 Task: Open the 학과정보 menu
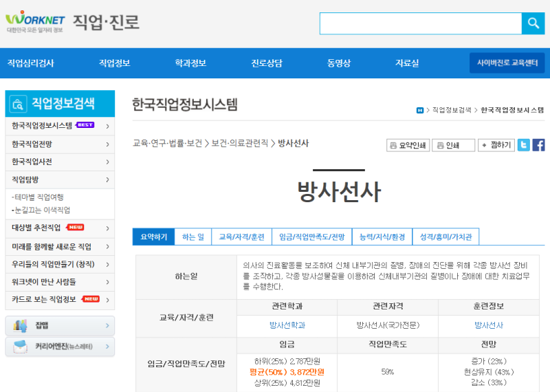coord(190,63)
